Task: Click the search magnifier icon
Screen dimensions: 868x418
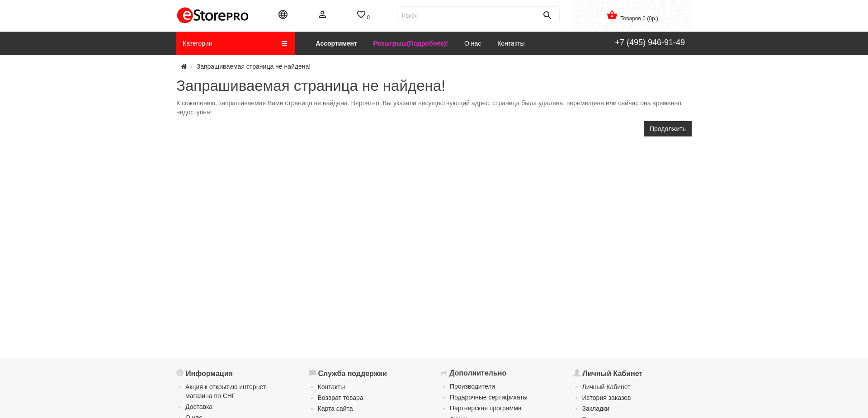Action: 547,15
